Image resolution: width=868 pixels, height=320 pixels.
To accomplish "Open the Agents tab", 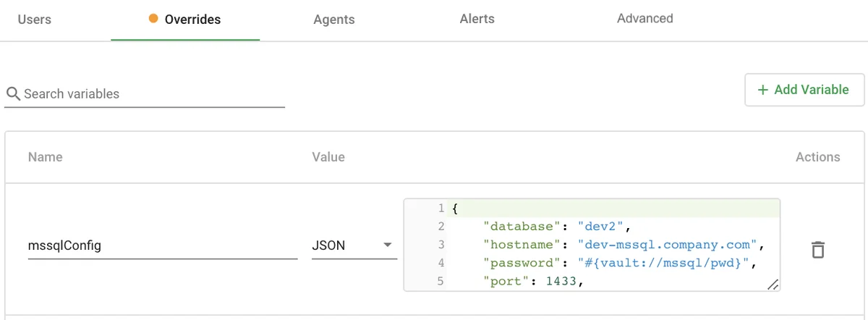I will point(334,20).
